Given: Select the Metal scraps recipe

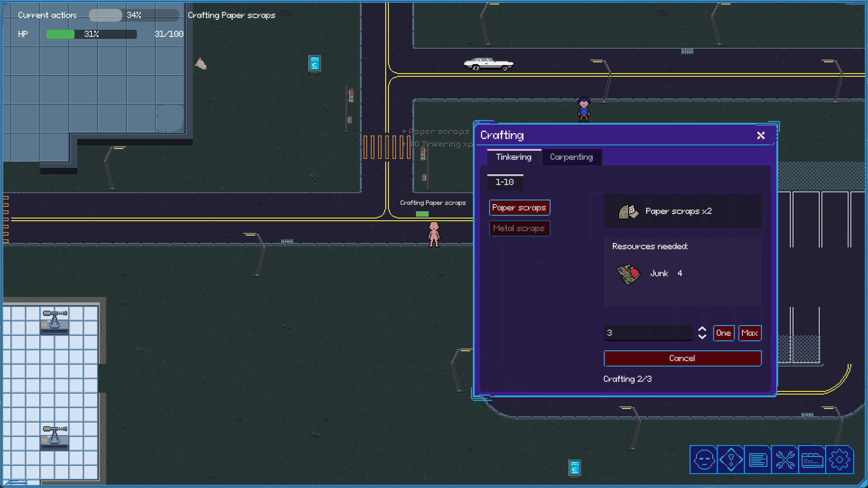Looking at the screenshot, I should 519,228.
